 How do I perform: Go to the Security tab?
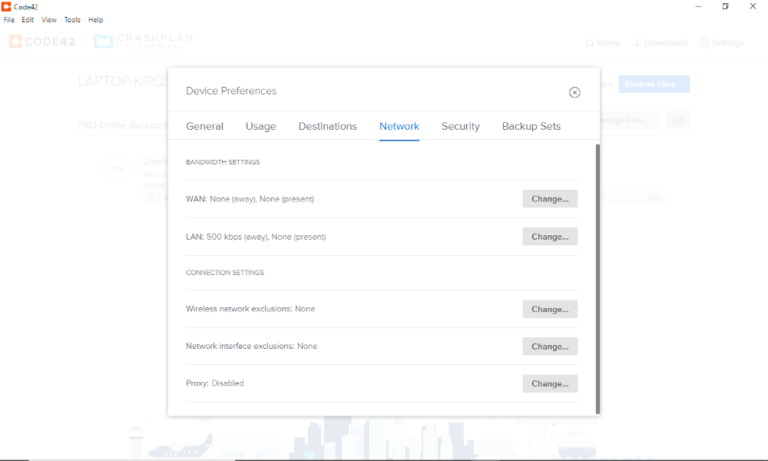pos(460,126)
